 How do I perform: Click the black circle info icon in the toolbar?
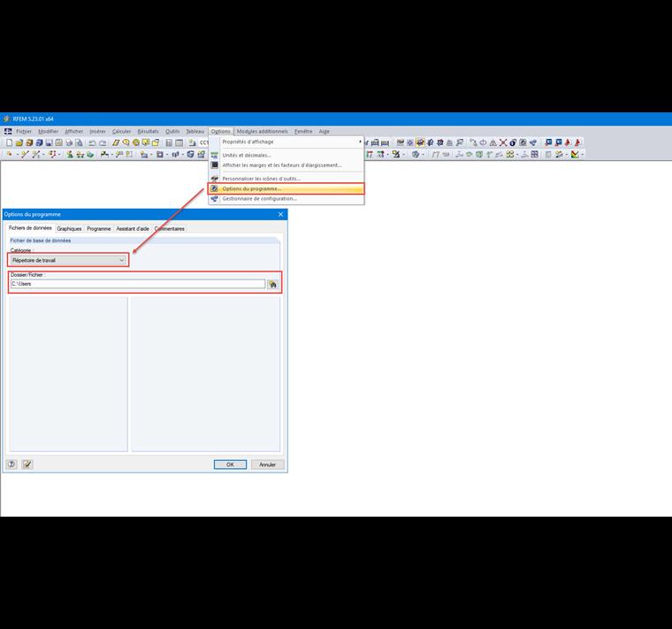point(513,142)
